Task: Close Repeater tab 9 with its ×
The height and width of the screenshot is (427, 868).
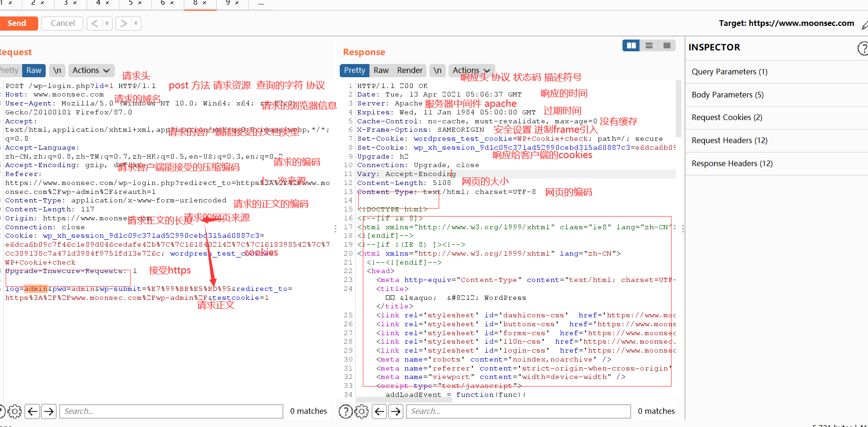Action: pos(237,3)
